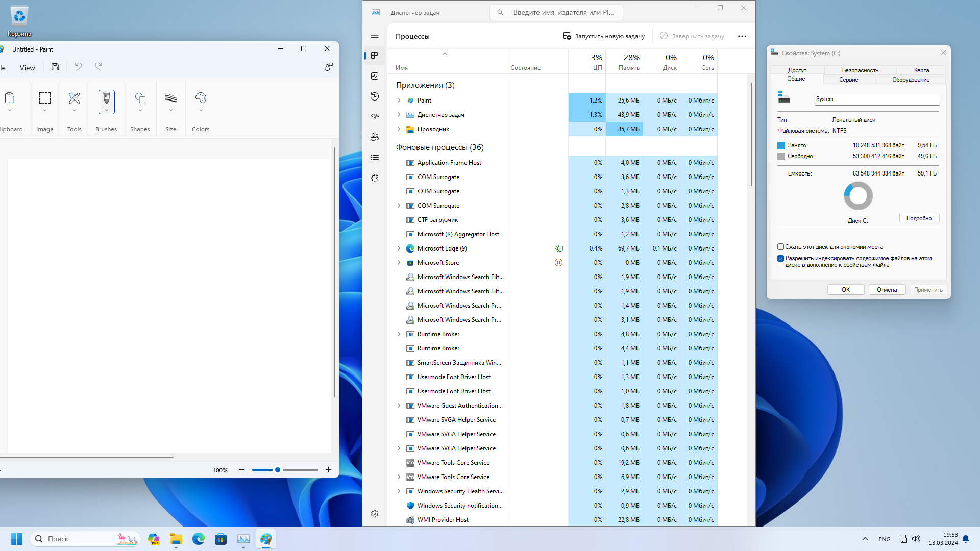This screenshot has height=551, width=980.
Task: Open the Colors palette in Paint
Action: pyautogui.click(x=201, y=102)
